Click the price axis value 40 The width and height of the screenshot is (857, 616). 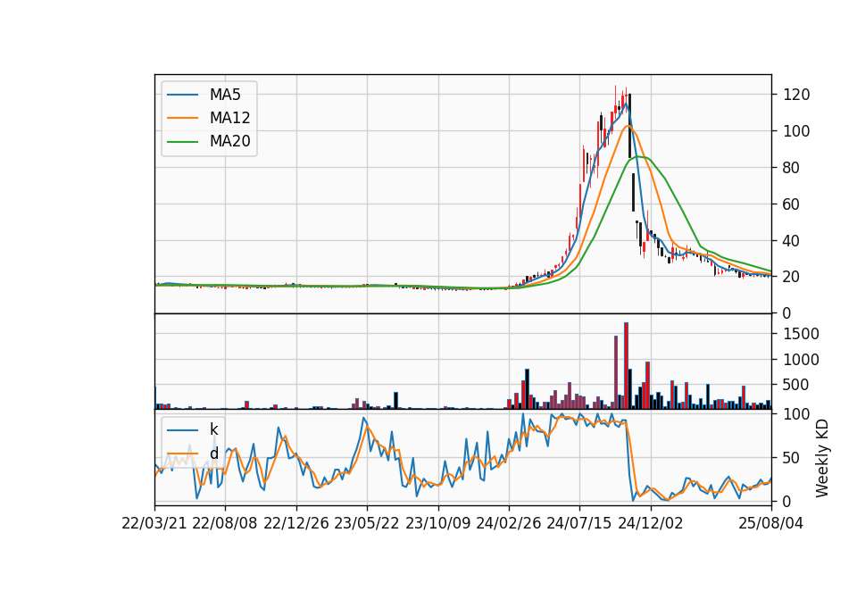click(x=792, y=241)
